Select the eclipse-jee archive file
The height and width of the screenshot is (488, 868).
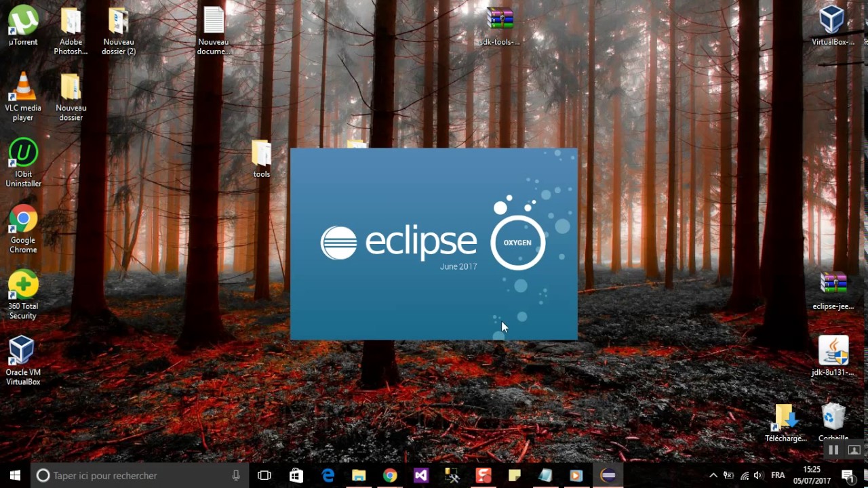[x=833, y=290]
